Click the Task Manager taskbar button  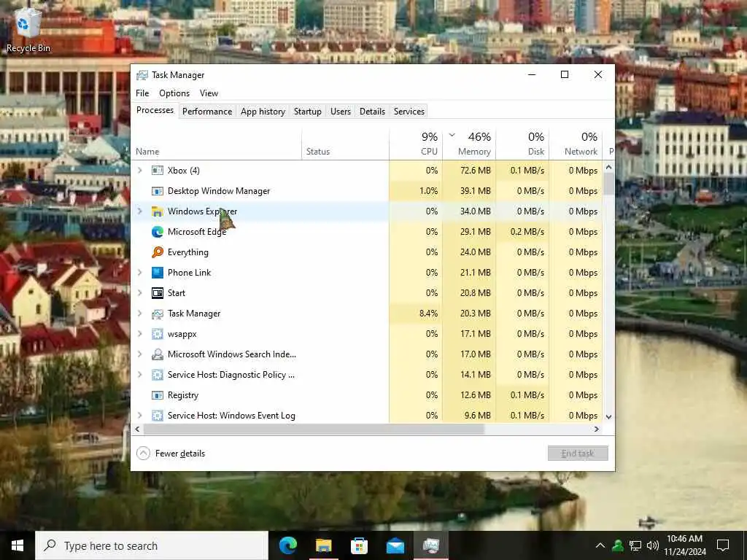430,545
